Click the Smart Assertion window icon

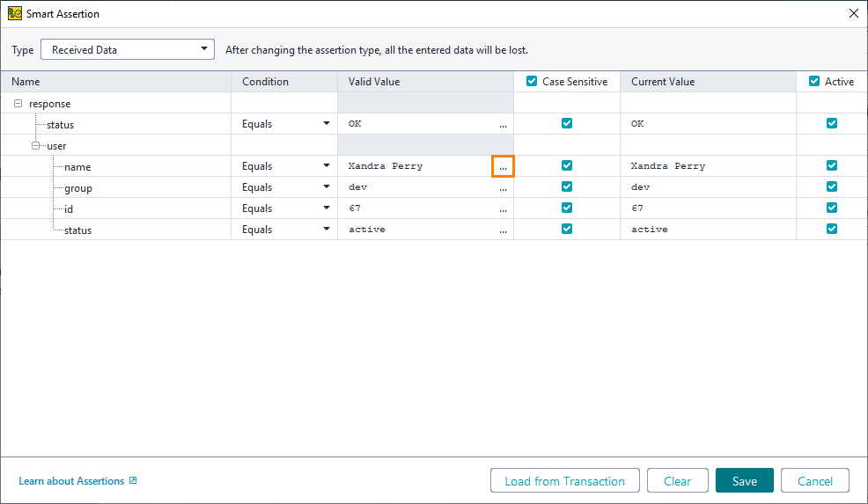click(14, 13)
